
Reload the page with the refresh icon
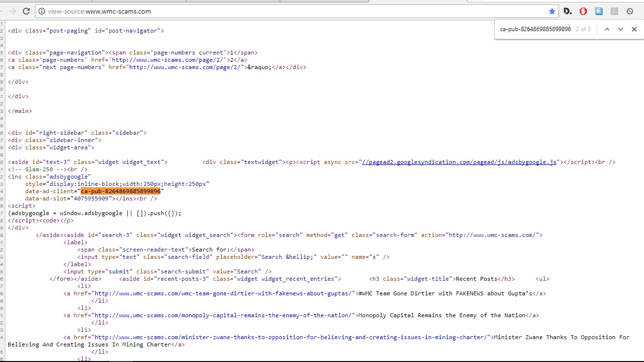26,11
